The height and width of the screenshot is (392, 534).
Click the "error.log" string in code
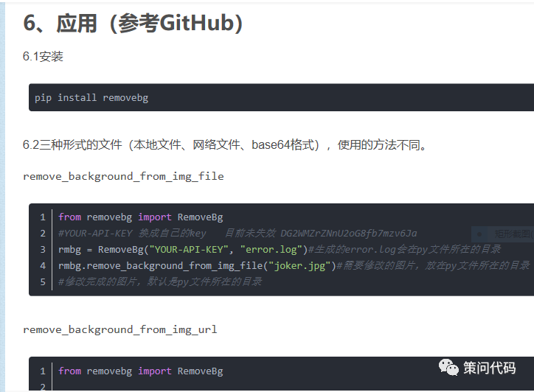click(271, 250)
